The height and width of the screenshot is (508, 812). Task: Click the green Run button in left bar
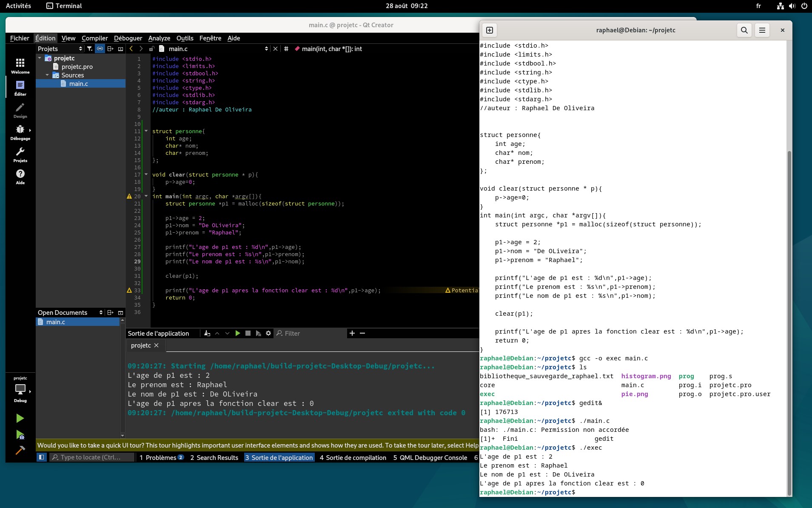(x=20, y=418)
